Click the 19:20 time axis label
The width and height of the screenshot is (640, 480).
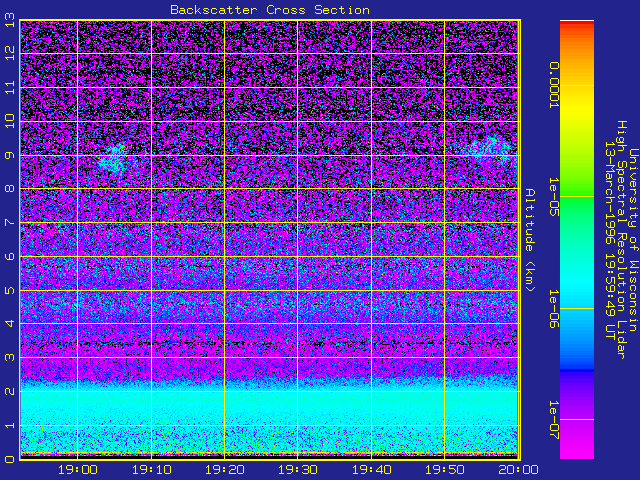(224, 470)
